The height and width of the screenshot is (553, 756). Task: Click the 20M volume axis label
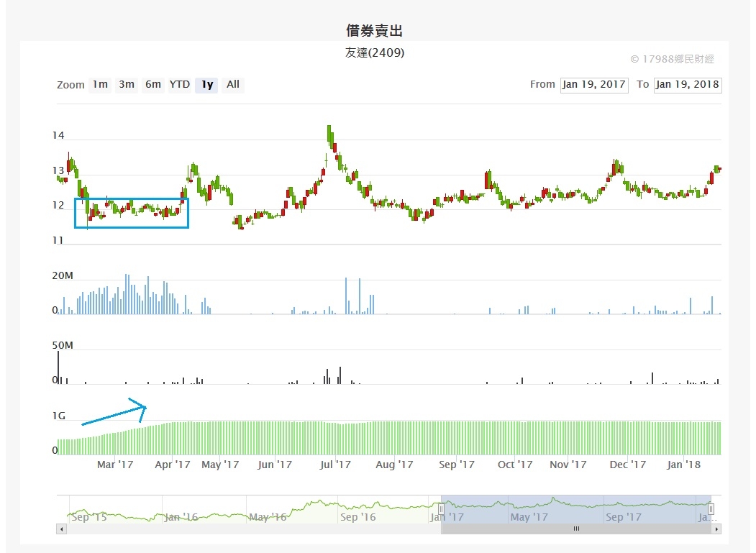click(63, 275)
